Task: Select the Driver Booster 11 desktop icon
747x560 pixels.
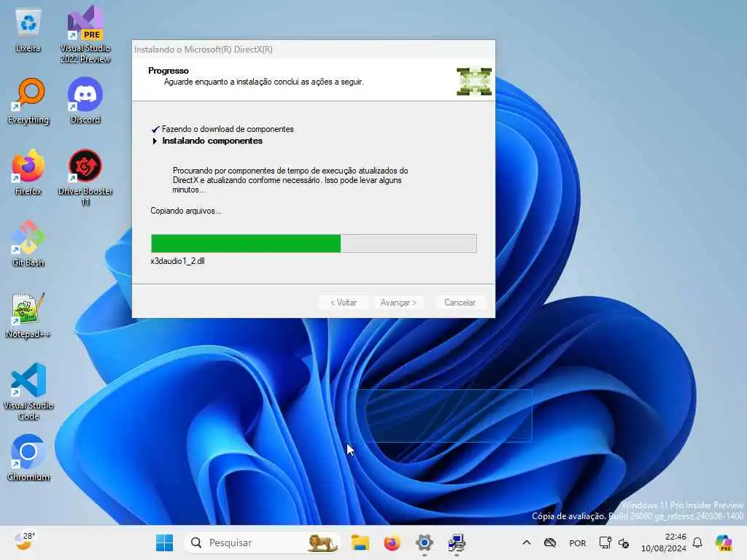Action: (x=85, y=177)
